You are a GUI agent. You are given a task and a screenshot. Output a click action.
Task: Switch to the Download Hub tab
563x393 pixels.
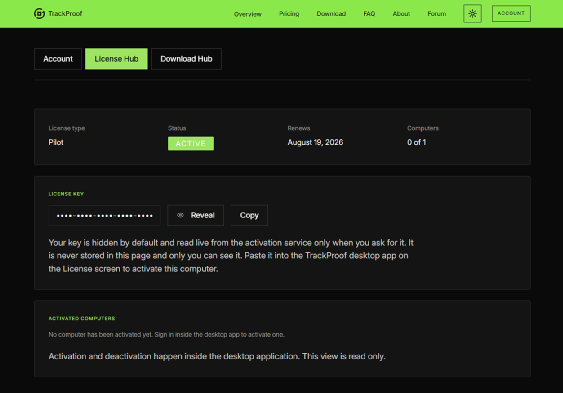[186, 59]
